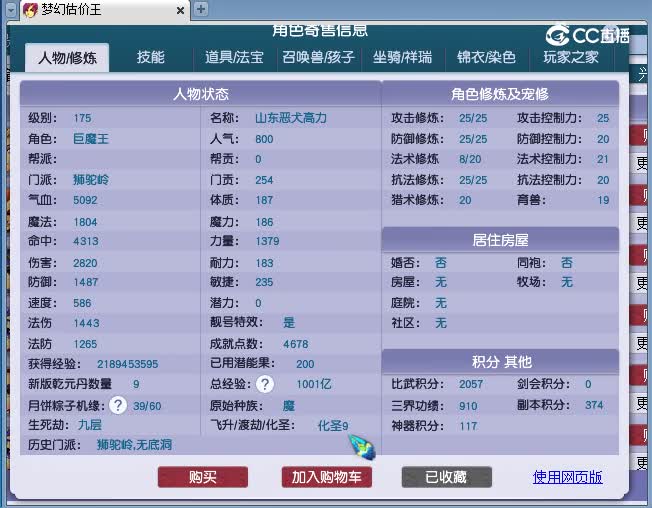Open the 玩家之家 tab
Viewport: 652px width, 508px height.
click(571, 57)
